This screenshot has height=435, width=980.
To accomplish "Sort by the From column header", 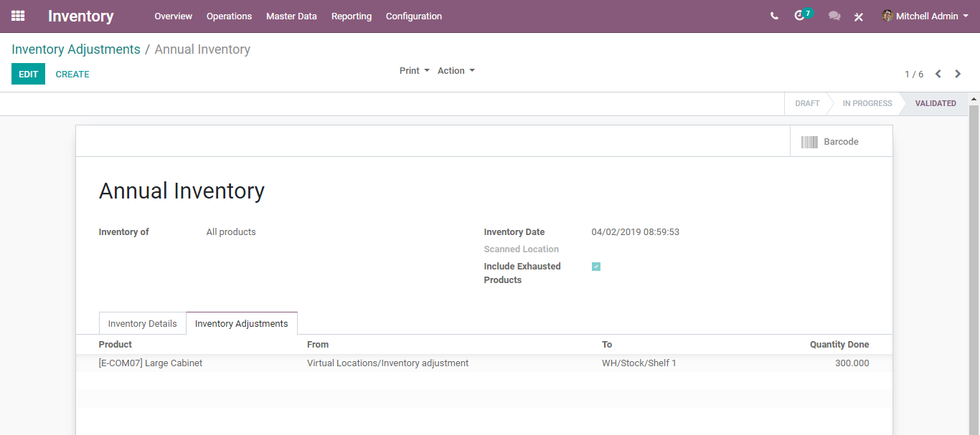I will 318,344.
